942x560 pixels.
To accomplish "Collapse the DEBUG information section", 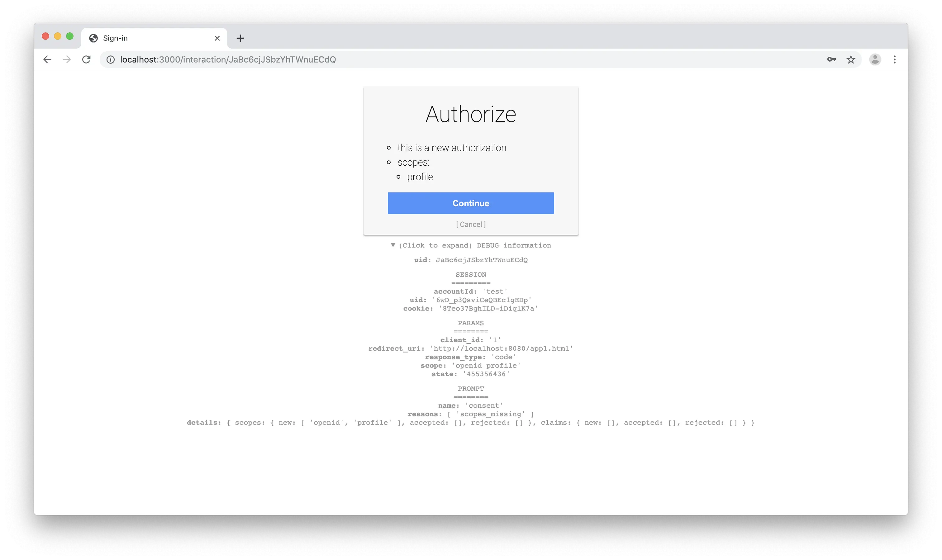I will click(x=471, y=245).
